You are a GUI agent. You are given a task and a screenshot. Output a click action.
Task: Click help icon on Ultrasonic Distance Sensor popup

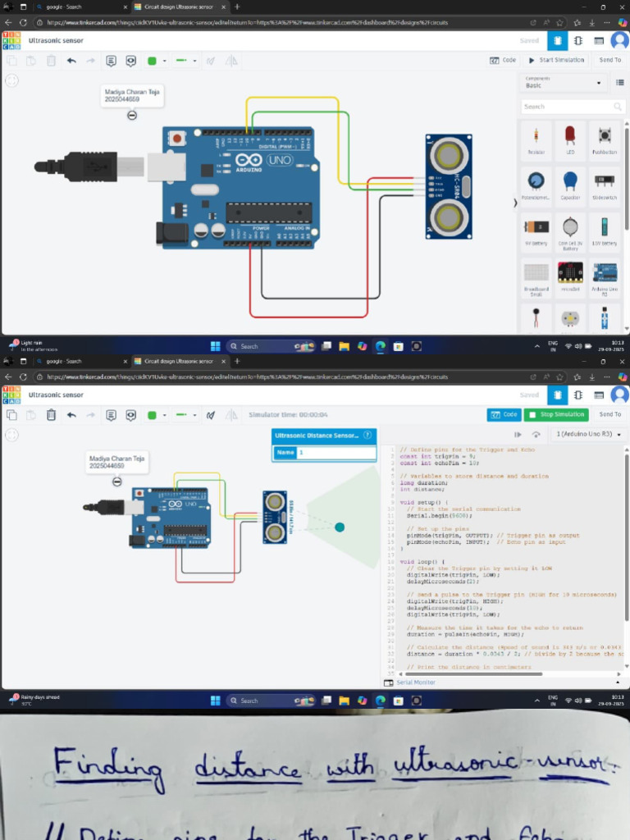pyautogui.click(x=367, y=435)
